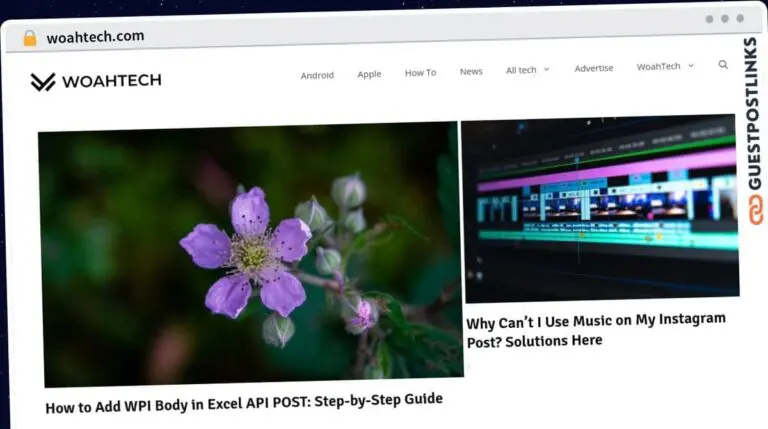
Task: Open the Android menu item
Action: 317,75
